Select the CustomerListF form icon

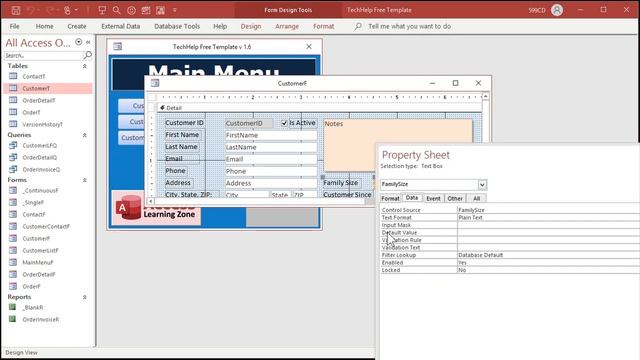pyautogui.click(x=13, y=250)
